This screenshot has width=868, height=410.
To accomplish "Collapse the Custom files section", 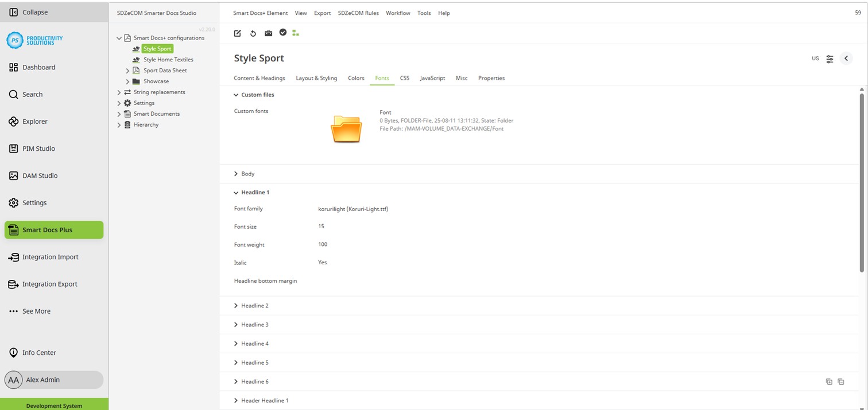I will 236,95.
